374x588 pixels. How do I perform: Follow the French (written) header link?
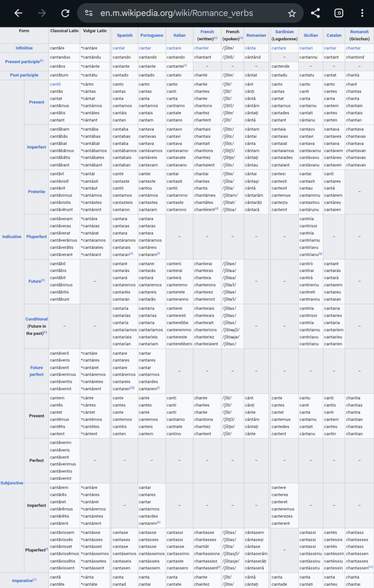click(207, 32)
